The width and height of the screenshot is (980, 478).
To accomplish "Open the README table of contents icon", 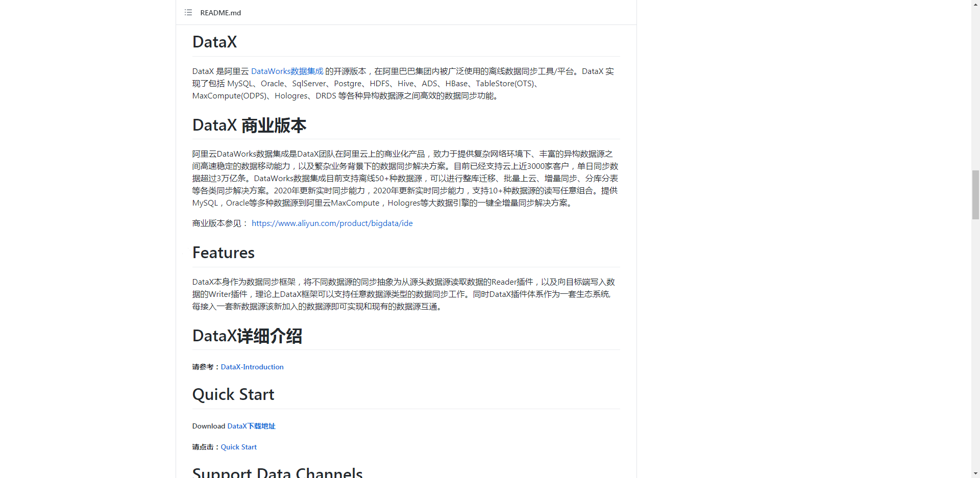I will click(188, 13).
